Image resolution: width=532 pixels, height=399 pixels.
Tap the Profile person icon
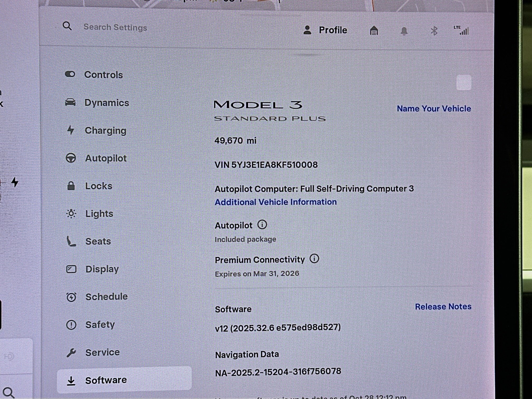click(x=307, y=30)
